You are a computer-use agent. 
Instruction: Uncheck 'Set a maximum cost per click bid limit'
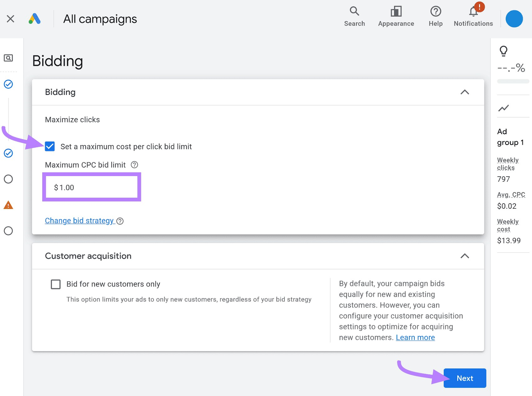coord(50,146)
